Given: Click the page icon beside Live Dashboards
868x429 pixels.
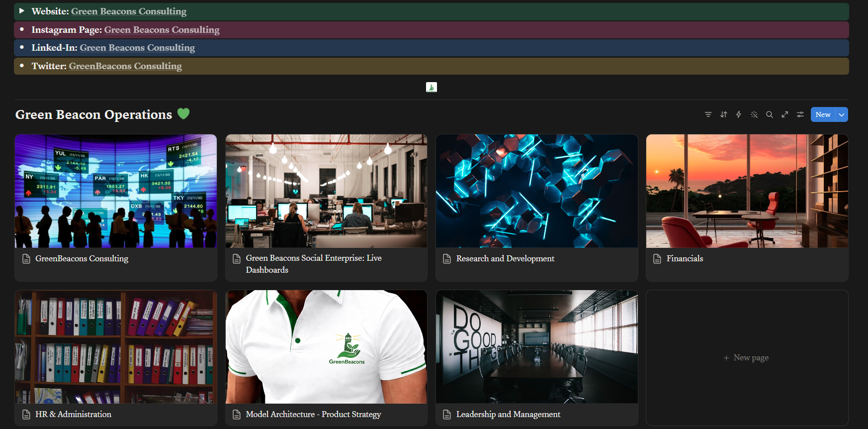Looking at the screenshot, I should pos(237,259).
